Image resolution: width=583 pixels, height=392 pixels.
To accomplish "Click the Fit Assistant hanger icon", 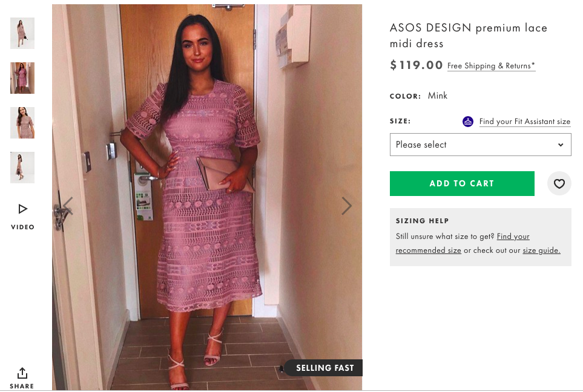I will click(468, 122).
